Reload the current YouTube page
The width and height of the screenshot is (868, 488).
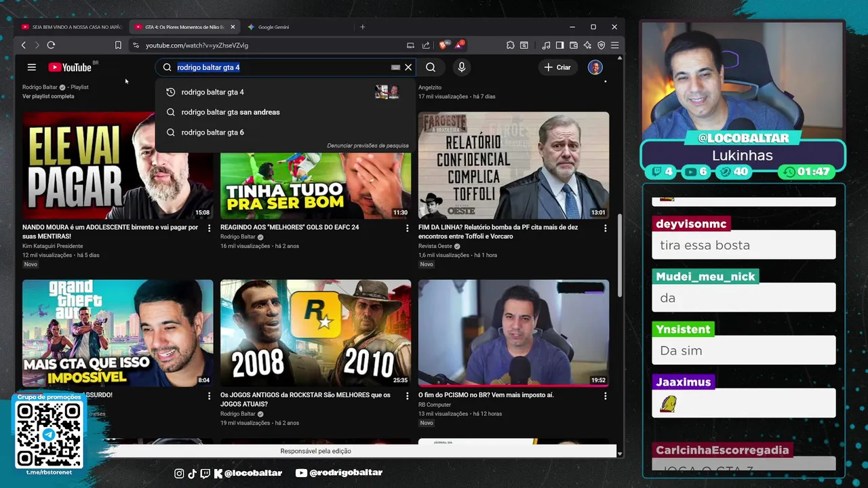(x=51, y=45)
